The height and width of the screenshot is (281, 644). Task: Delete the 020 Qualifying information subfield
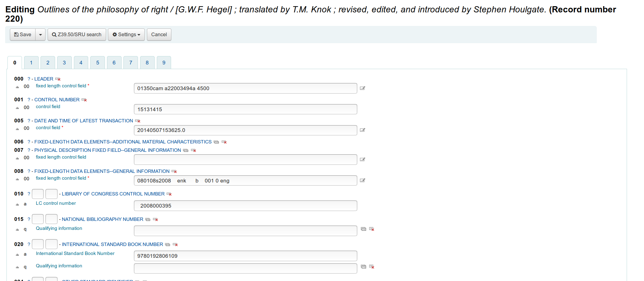point(372,266)
